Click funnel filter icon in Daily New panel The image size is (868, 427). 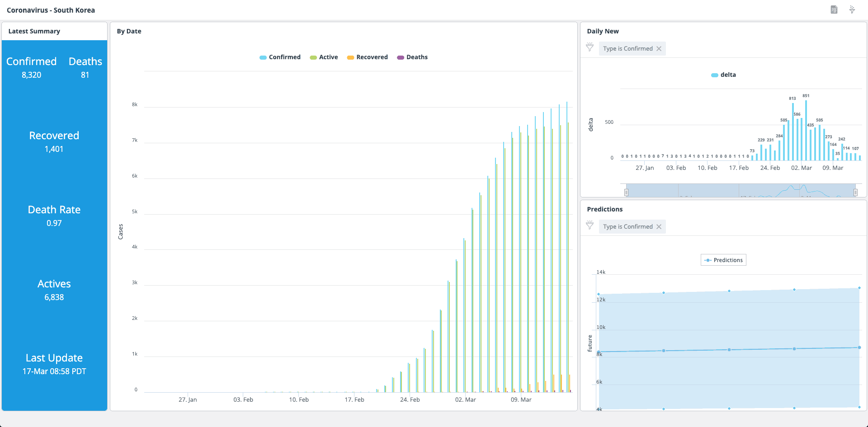pyautogui.click(x=590, y=47)
